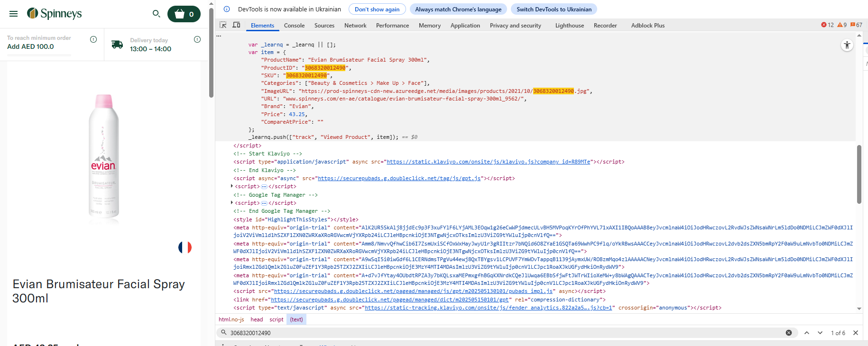Click Switch DevTools to Ukrainian
868x346 pixels.
554,9
